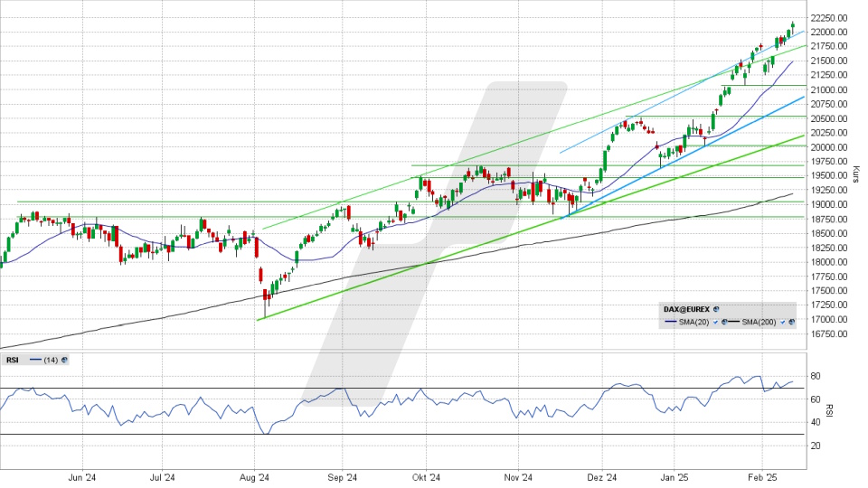868x488 pixels.
Task: Click the 21000.00 price axis label
Action: [829, 89]
